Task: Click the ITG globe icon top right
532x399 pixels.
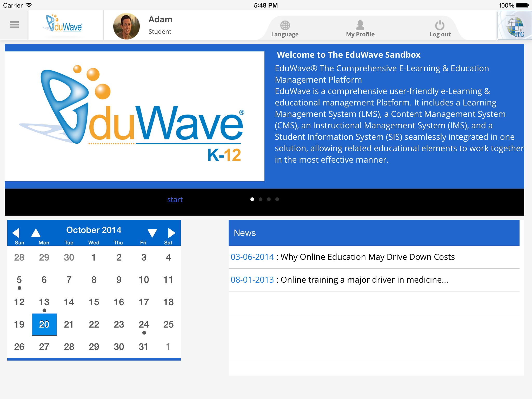Action: click(x=513, y=26)
